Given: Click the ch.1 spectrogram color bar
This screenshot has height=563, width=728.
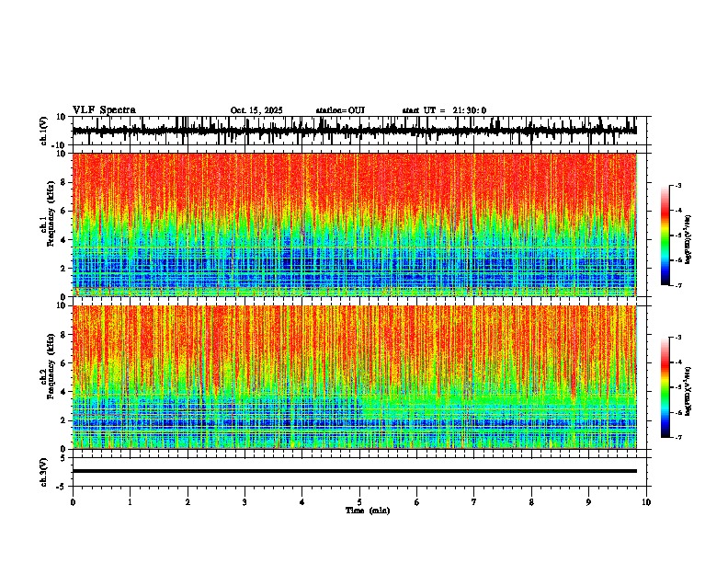Looking at the screenshot, I should [665, 236].
